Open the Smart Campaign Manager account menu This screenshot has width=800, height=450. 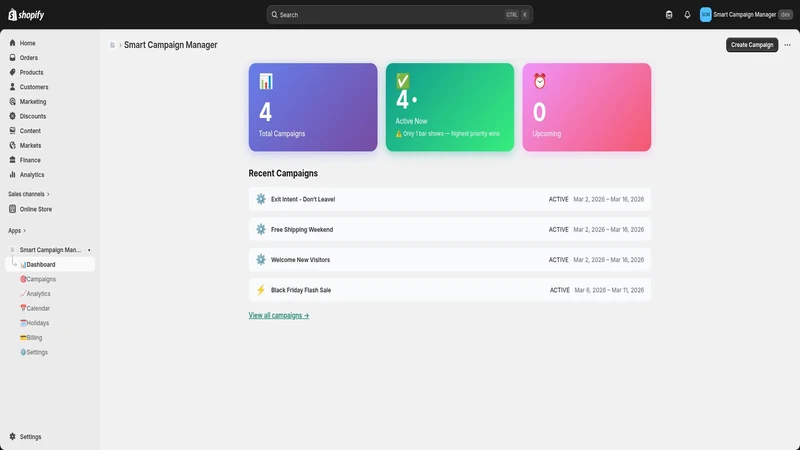tap(746, 15)
